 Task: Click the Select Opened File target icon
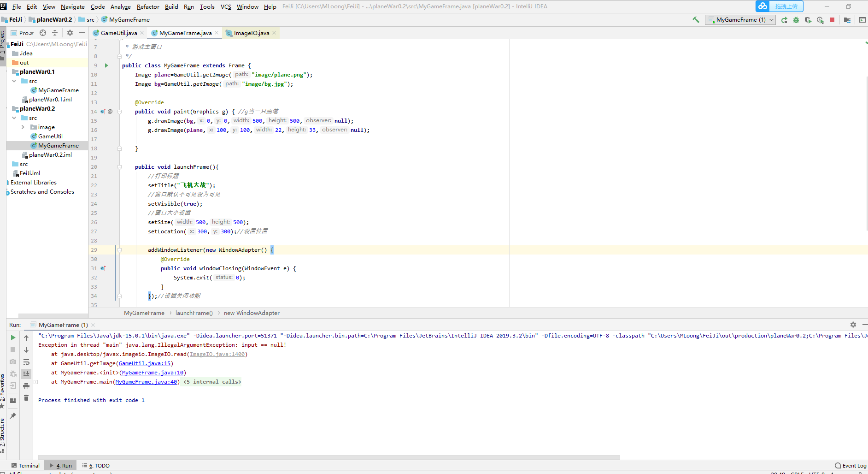tap(43, 33)
